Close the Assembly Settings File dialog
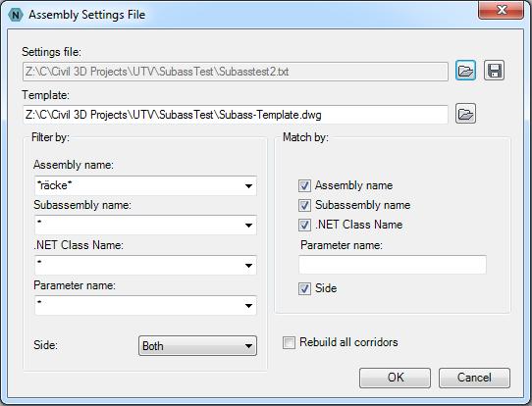Image resolution: width=532 pixels, height=406 pixels. tap(502, 10)
